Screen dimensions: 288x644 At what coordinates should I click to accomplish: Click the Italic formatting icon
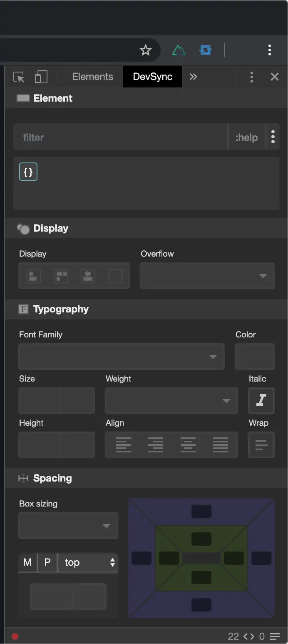click(x=261, y=401)
